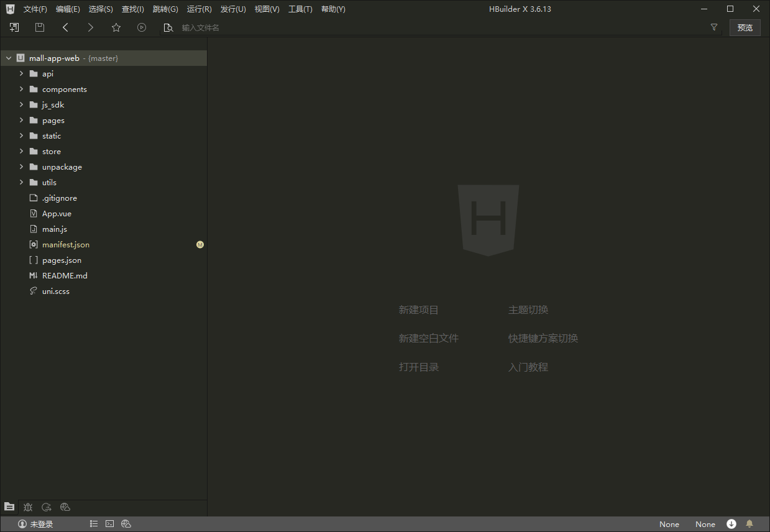Viewport: 770px width, 532px height.
Task: Open the 视图(V) menu
Action: click(267, 9)
